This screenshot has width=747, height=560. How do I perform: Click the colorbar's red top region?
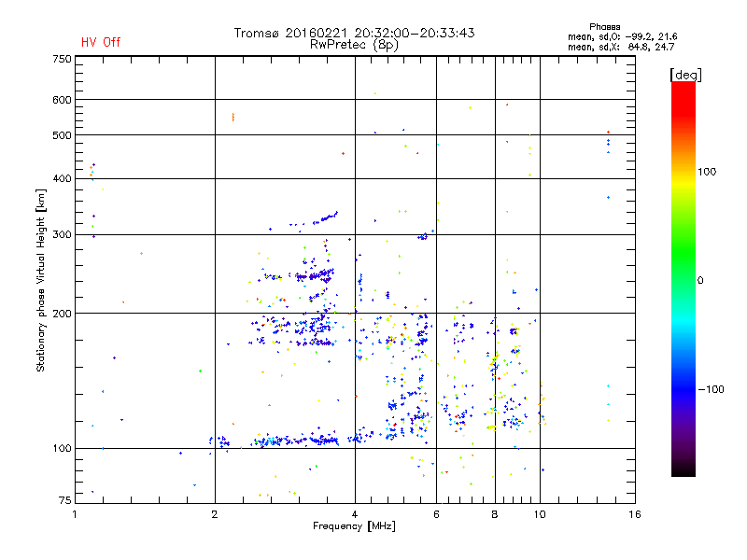click(x=684, y=98)
